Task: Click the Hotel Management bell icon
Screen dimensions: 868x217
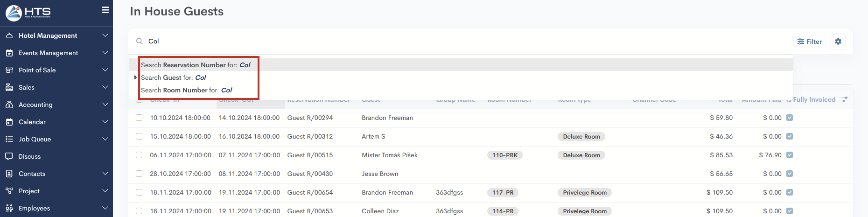Action: click(9, 35)
